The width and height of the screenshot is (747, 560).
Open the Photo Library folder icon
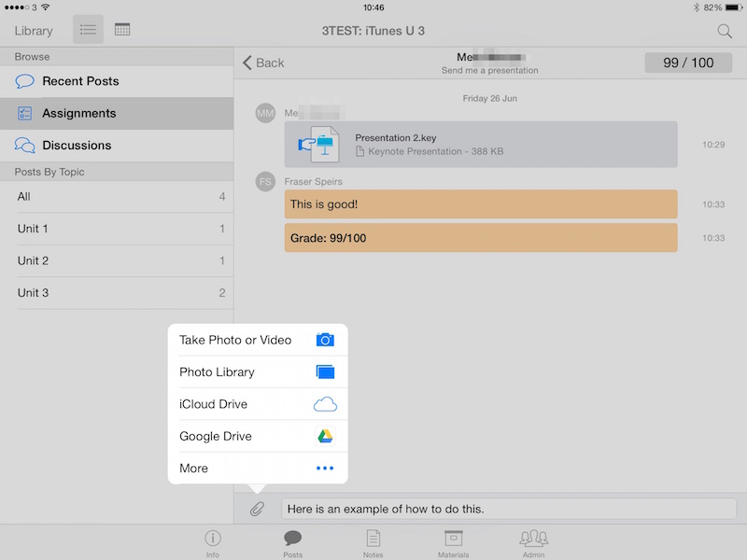(326, 371)
